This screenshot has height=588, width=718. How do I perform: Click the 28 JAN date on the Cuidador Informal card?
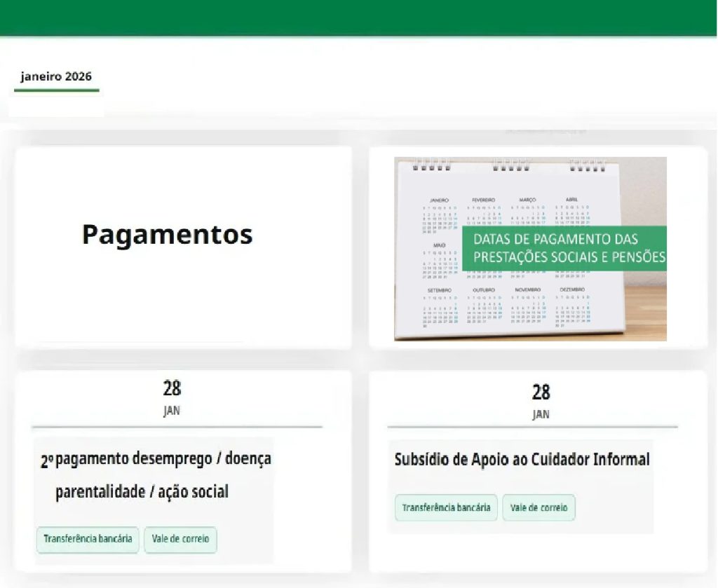pyautogui.click(x=541, y=399)
